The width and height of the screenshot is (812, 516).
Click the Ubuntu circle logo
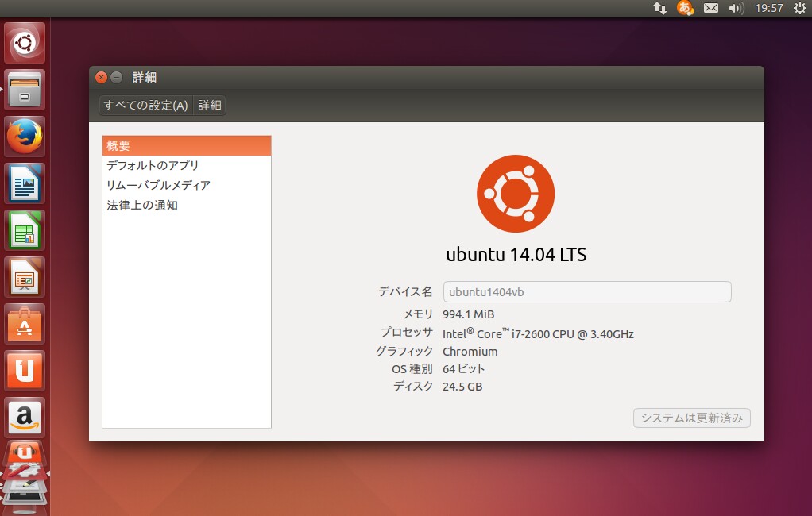(x=516, y=194)
